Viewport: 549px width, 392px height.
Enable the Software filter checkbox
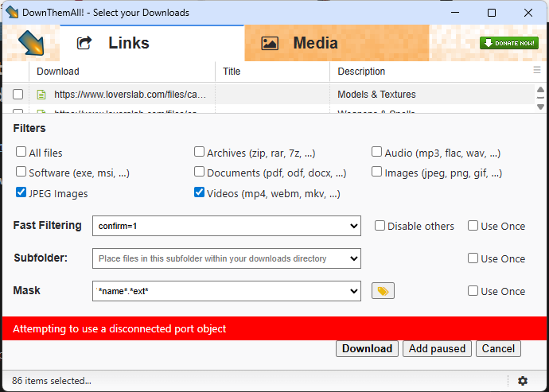click(21, 172)
